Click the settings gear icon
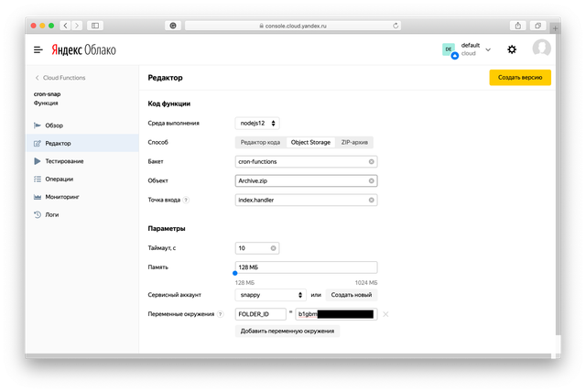 [x=512, y=49]
